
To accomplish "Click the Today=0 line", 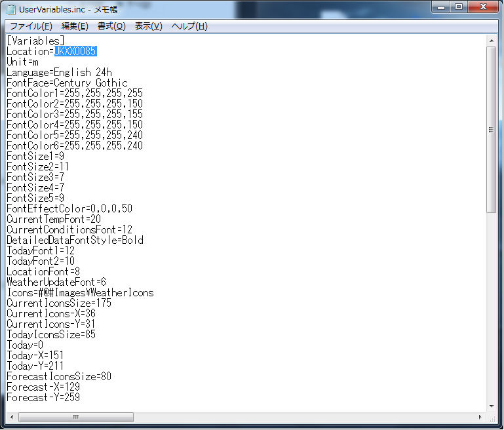I will tap(25, 345).
